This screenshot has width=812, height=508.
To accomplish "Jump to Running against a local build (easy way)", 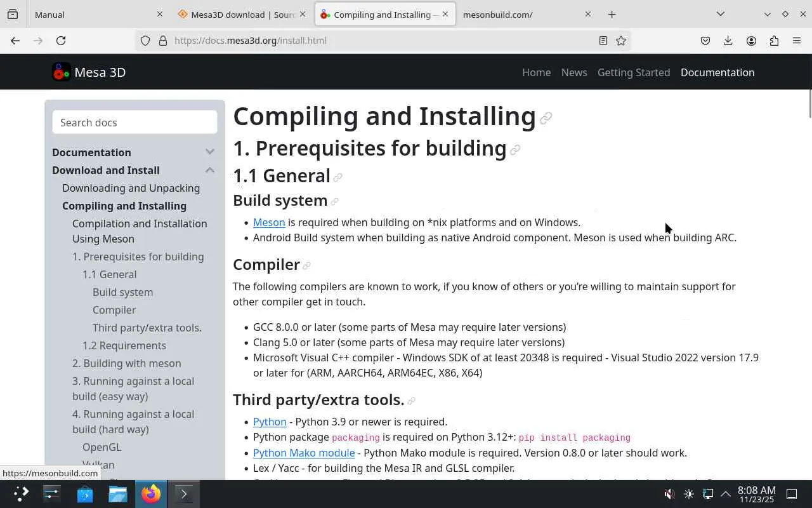I will click(133, 389).
